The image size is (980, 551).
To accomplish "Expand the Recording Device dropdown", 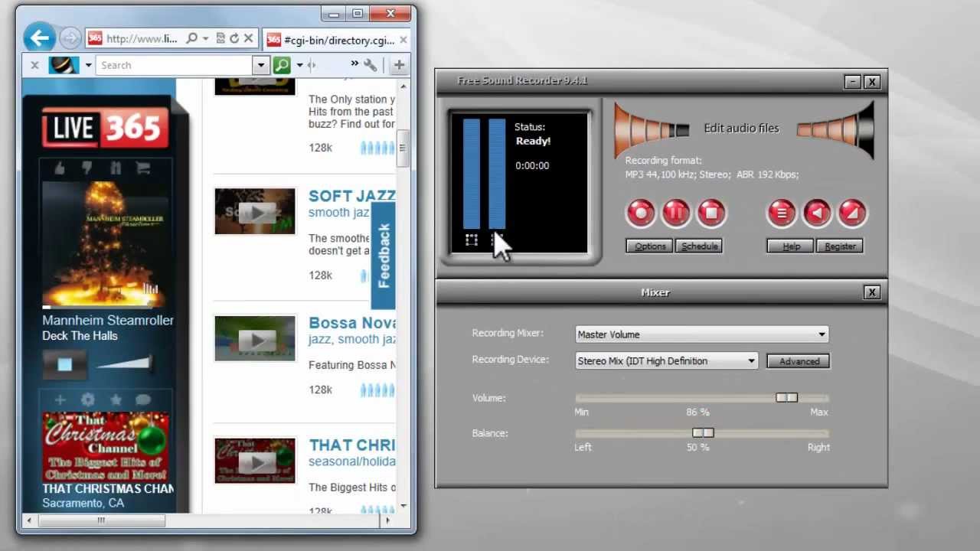I will (751, 361).
